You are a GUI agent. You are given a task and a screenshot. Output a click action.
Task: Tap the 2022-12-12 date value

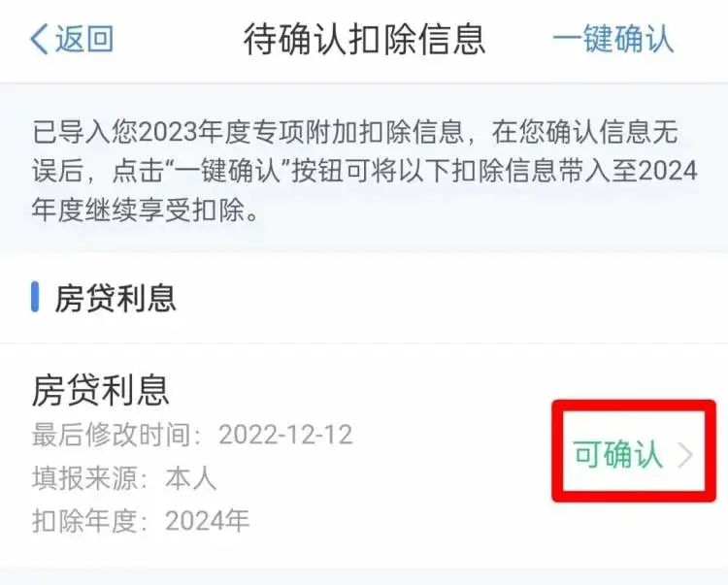point(285,436)
